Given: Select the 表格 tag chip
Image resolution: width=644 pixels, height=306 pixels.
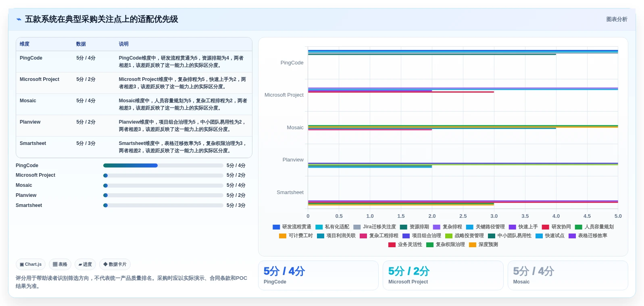Looking at the screenshot, I should click(x=60, y=265).
